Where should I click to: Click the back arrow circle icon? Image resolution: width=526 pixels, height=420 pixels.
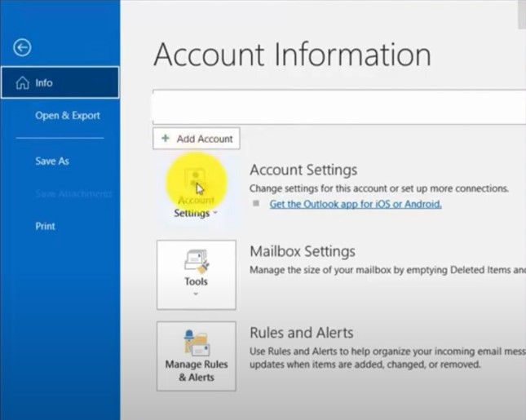(22, 47)
